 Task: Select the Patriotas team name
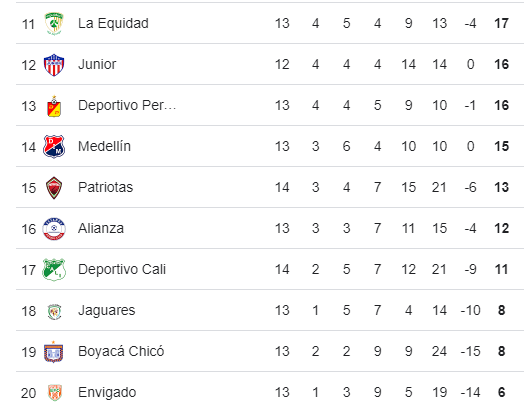pos(106,187)
